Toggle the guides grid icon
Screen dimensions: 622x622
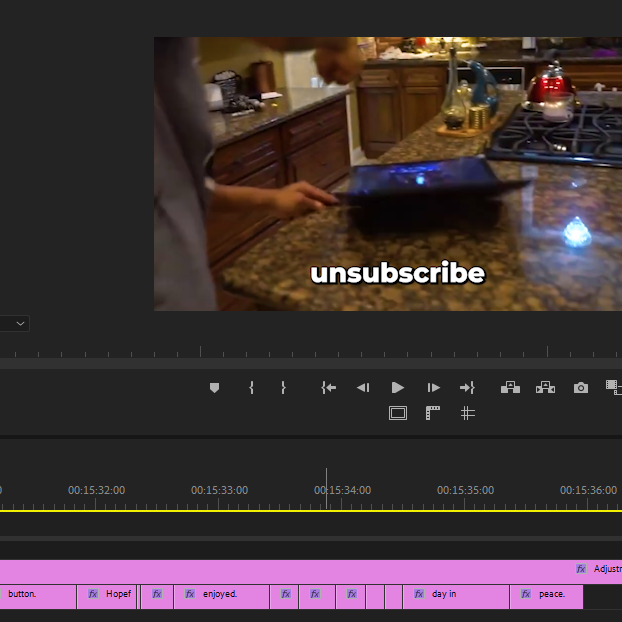pyautogui.click(x=468, y=413)
